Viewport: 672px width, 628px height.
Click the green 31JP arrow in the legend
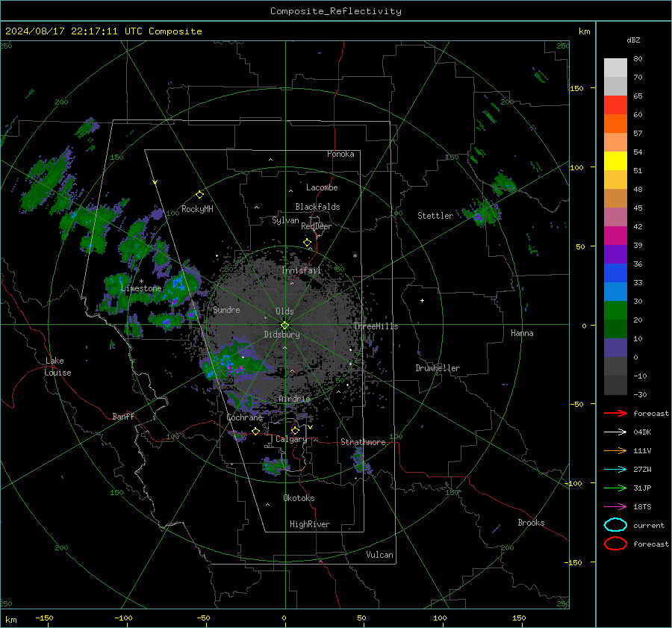[x=615, y=488]
